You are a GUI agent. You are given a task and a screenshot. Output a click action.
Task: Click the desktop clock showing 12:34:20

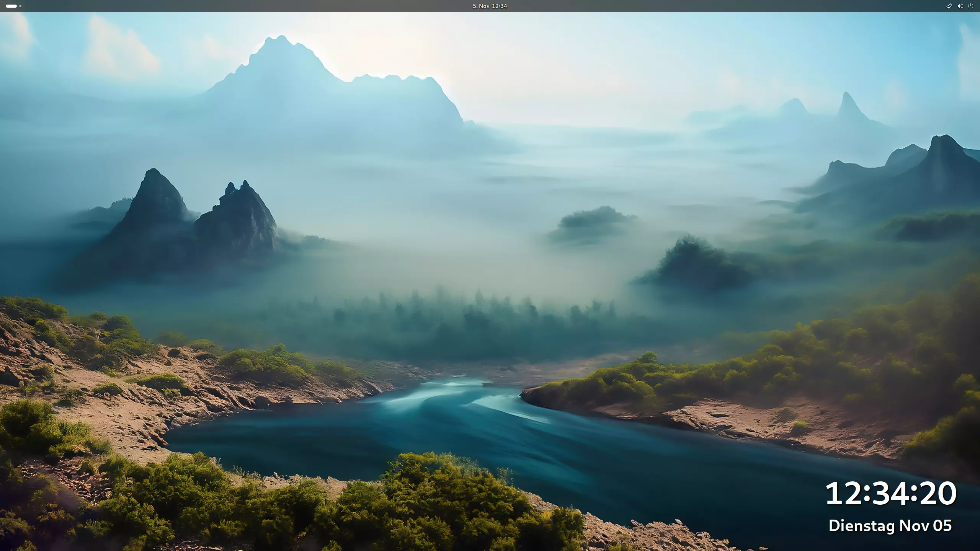click(890, 494)
